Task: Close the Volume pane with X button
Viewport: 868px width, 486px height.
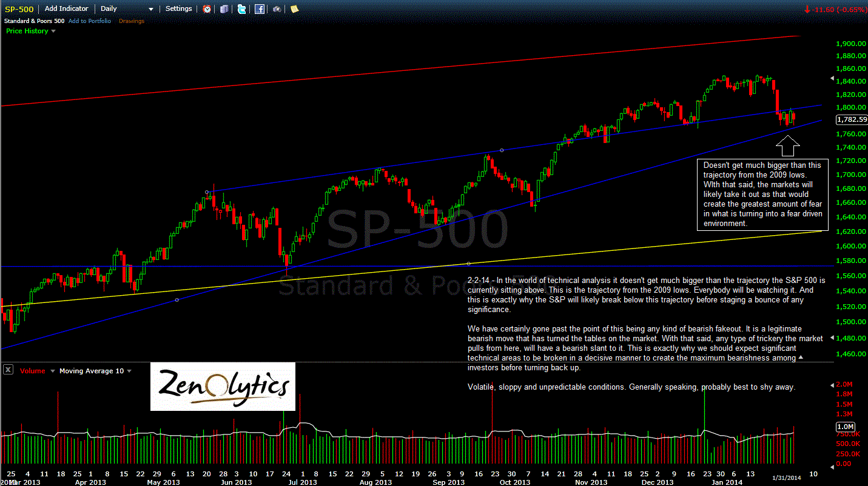Action: pyautogui.click(x=8, y=370)
